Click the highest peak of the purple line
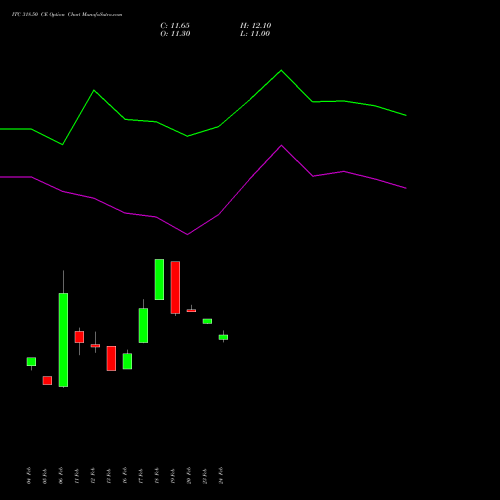 (281, 145)
